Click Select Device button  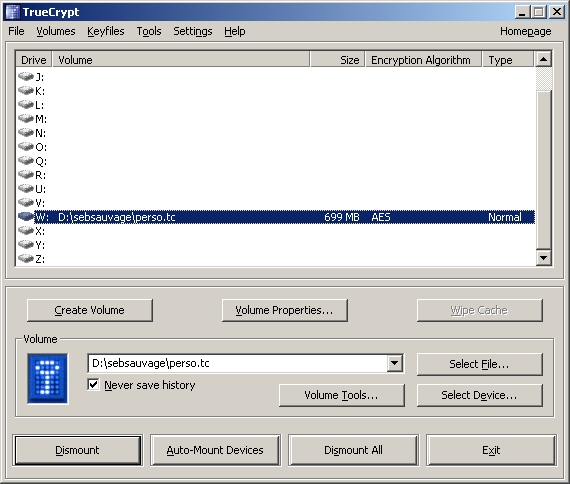[x=479, y=395]
